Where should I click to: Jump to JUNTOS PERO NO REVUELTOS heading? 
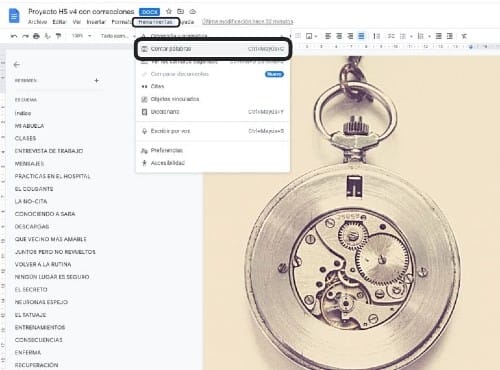[x=55, y=252]
